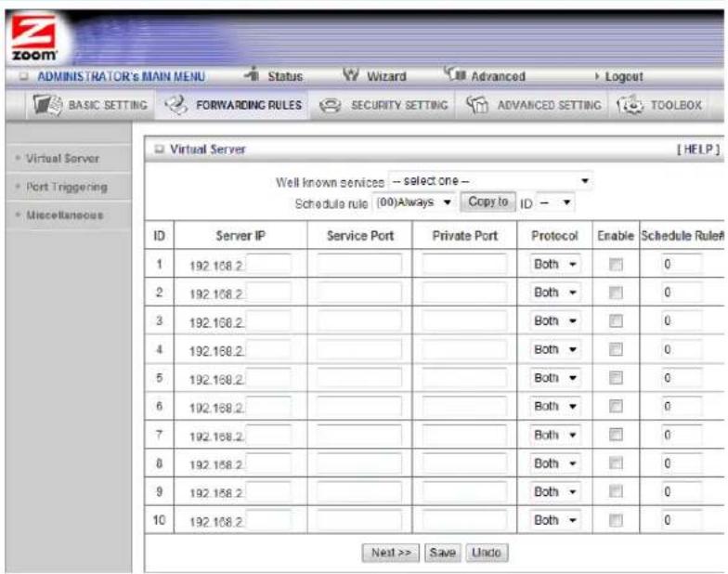This screenshot has width=728, height=574.
Task: Click the Advanced Setting icon
Action: [x=477, y=105]
